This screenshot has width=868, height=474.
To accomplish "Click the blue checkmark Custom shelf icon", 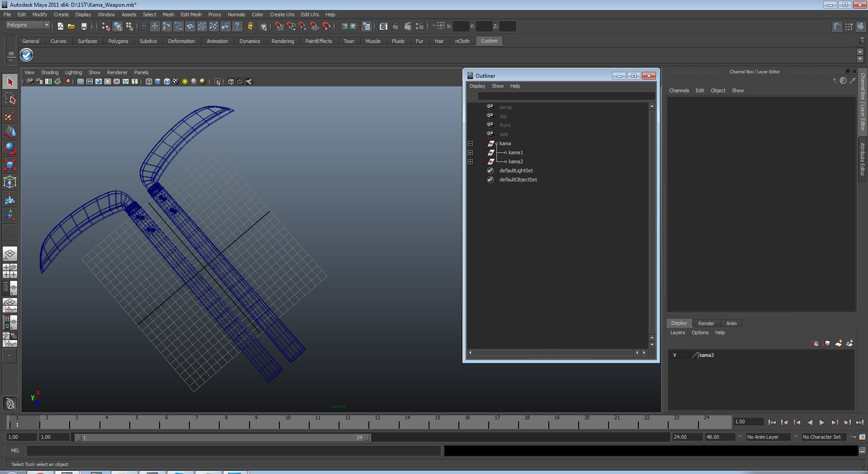I will point(27,55).
